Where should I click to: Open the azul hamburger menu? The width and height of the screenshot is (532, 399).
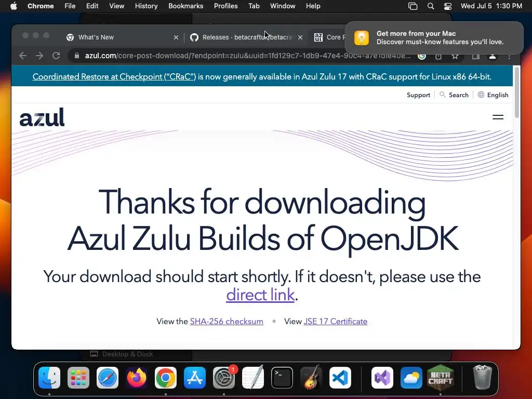click(498, 117)
